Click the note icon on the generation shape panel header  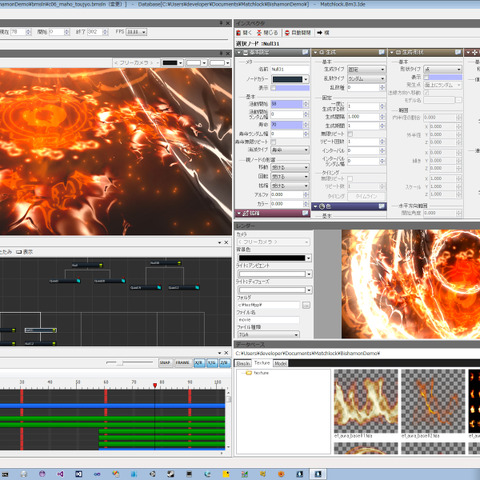click(458, 52)
